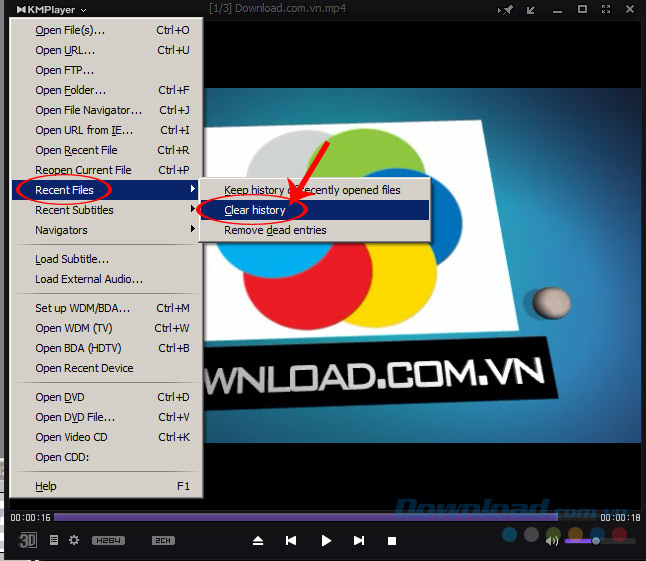Click the 3D mode icon
The image size is (646, 561).
click(28, 540)
